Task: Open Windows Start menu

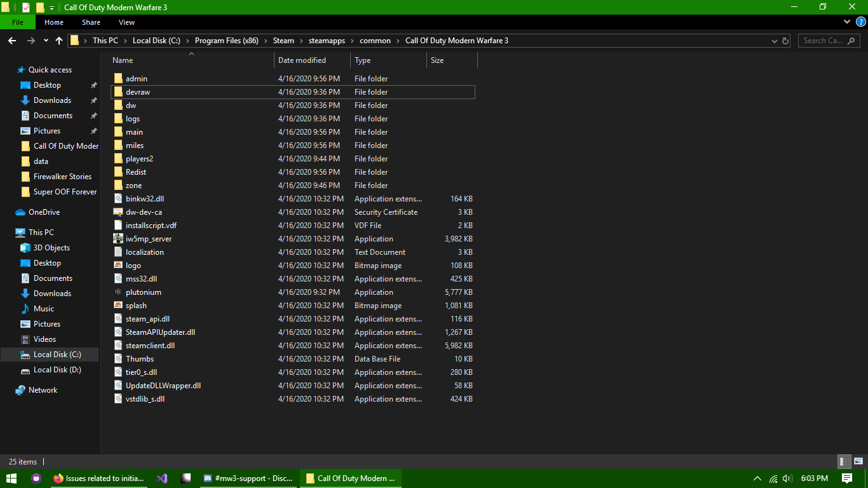Action: [11, 478]
